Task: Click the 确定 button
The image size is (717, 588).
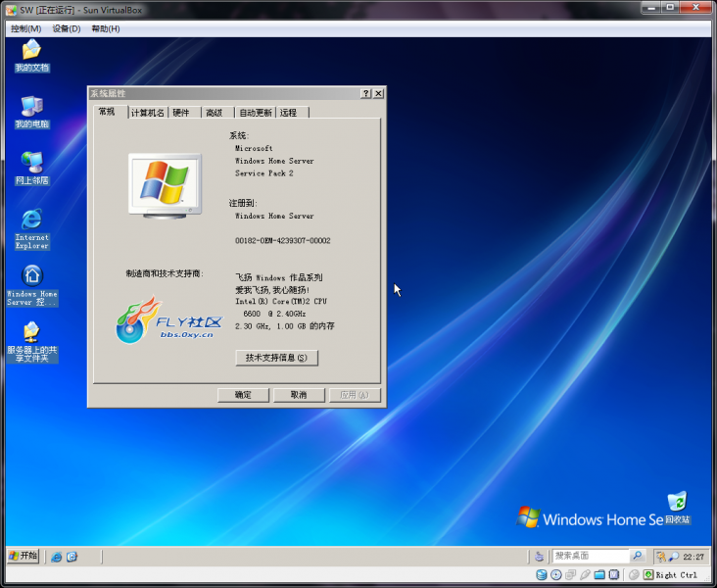Action: (x=243, y=395)
